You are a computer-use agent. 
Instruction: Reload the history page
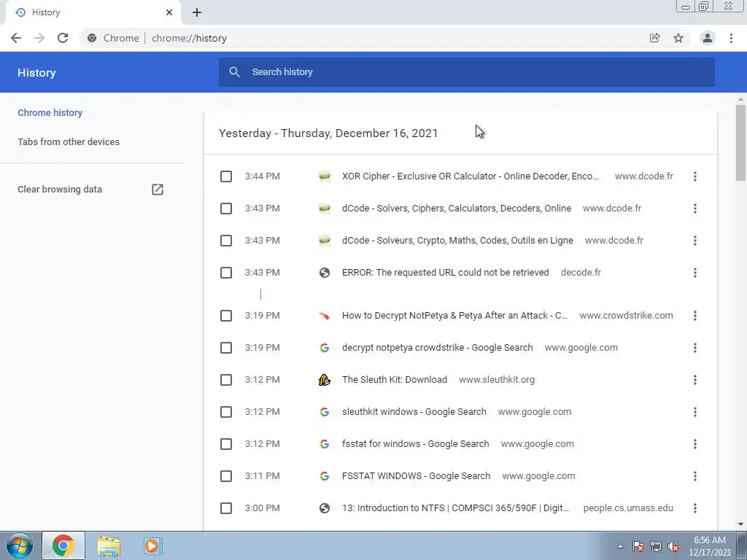pos(63,38)
